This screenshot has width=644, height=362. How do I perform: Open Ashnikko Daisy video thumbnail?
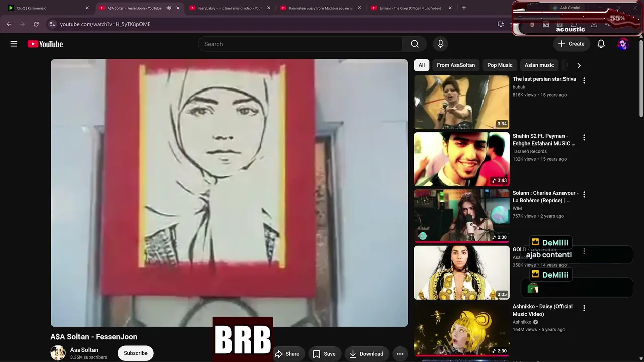pyautogui.click(x=461, y=329)
